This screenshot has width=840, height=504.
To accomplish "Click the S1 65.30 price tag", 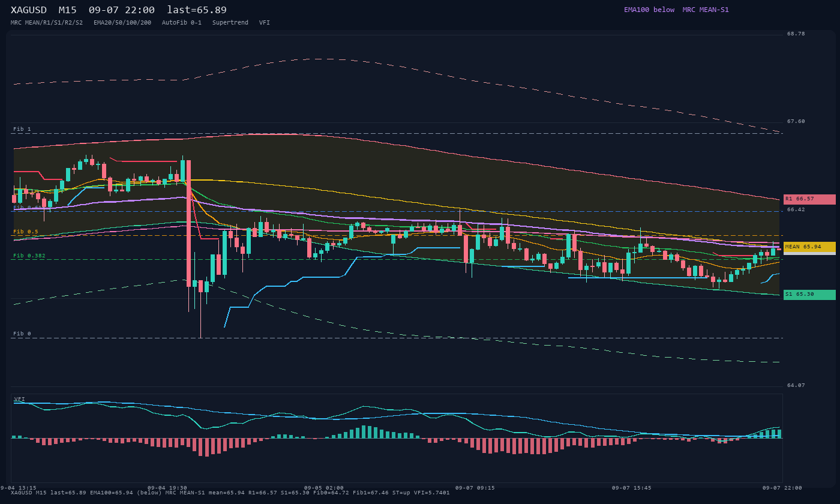I will (809, 295).
